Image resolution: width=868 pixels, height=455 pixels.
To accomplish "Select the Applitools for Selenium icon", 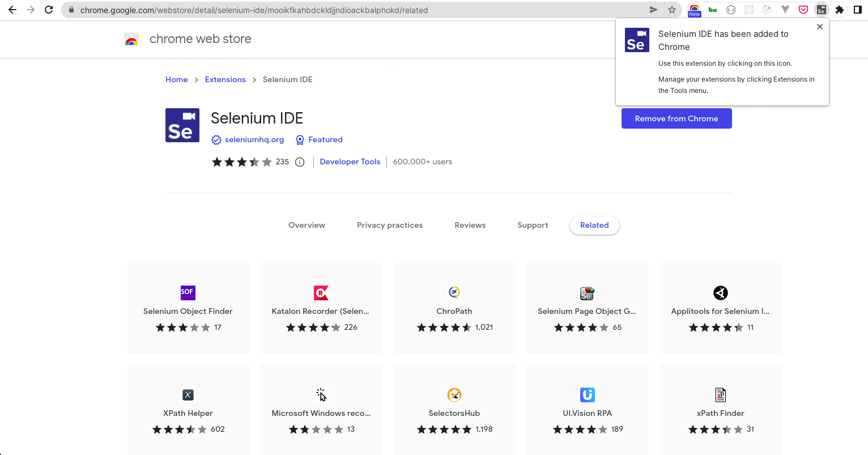I will pyautogui.click(x=720, y=293).
